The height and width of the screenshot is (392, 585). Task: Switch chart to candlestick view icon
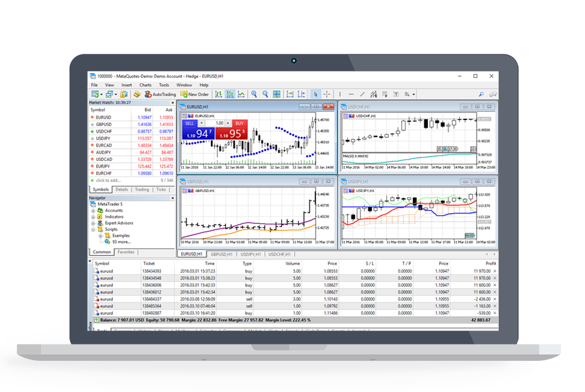coord(229,94)
